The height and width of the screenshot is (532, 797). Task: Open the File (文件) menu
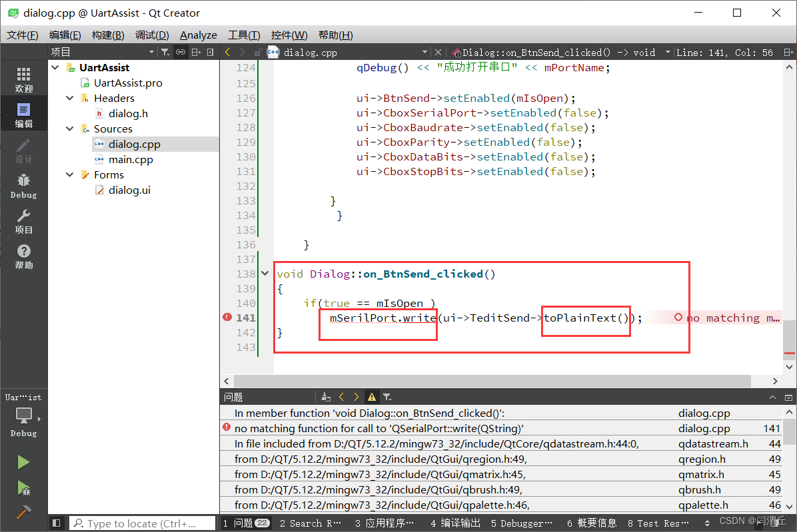click(x=23, y=35)
